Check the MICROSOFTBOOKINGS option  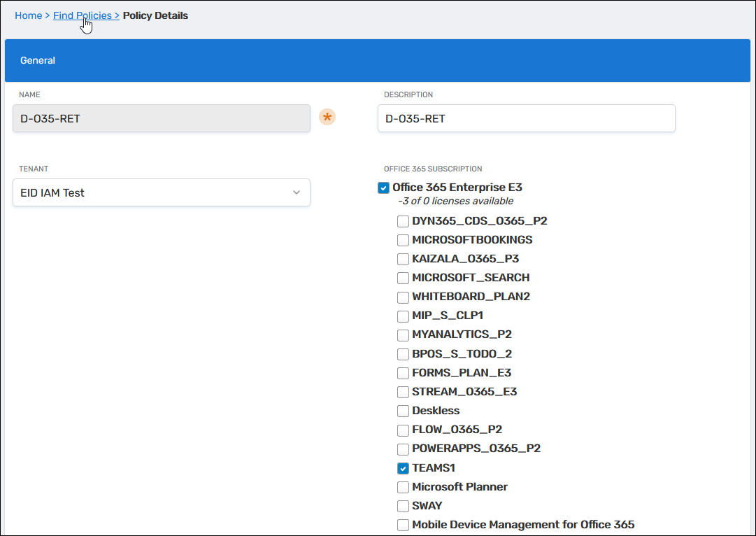403,240
